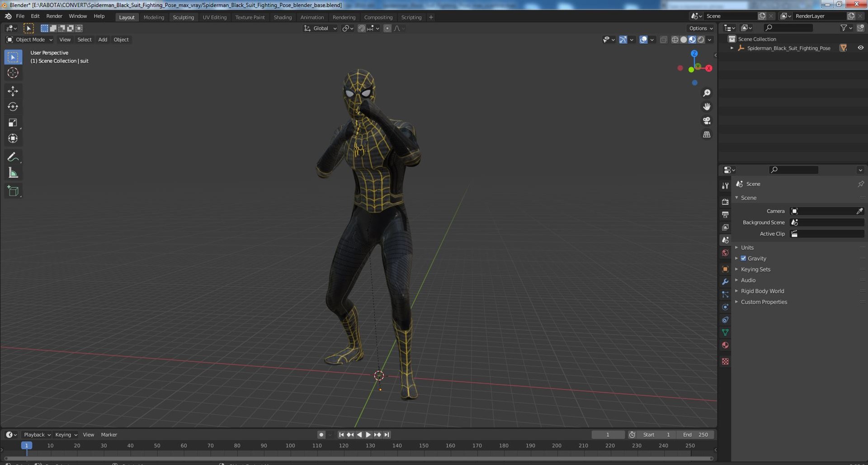Open the Render menu
Screen dimensions: 868x465
click(54, 16)
